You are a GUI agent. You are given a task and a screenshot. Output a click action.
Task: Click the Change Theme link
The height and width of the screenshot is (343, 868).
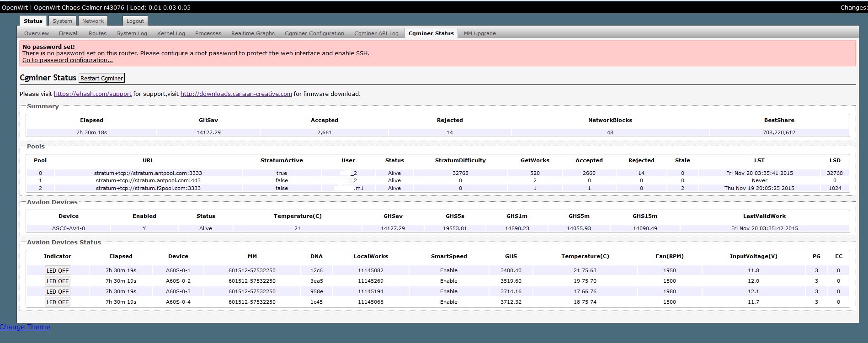tap(25, 327)
